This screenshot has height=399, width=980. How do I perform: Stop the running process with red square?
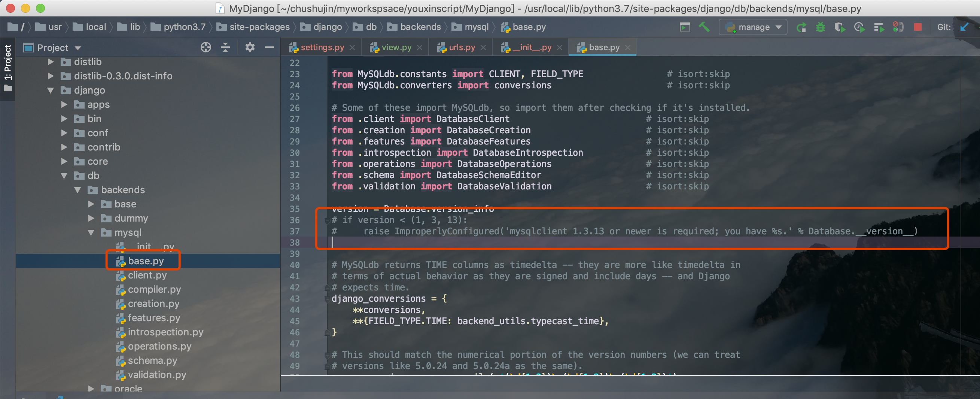pyautogui.click(x=917, y=27)
